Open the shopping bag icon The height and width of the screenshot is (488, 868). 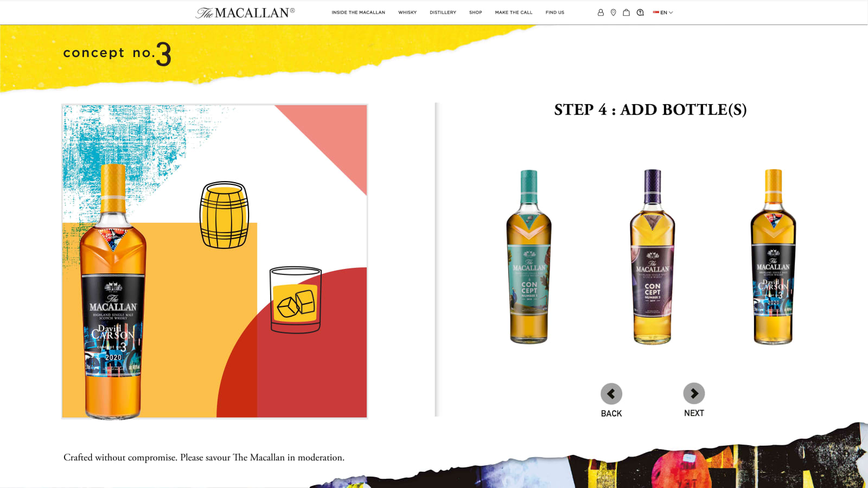pyautogui.click(x=626, y=12)
